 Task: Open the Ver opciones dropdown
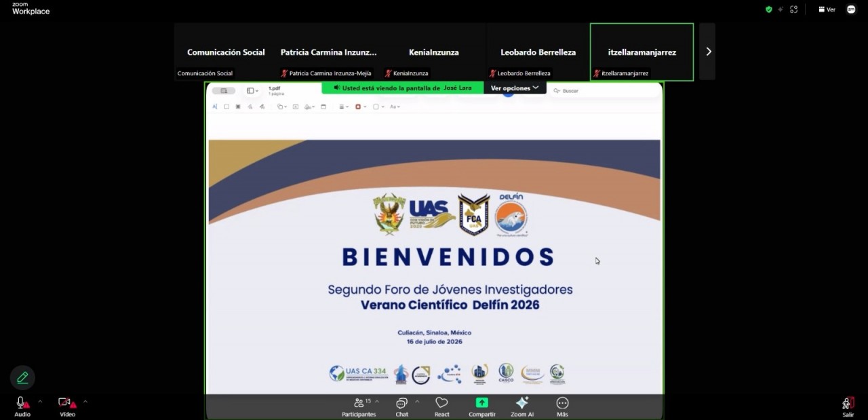(515, 88)
